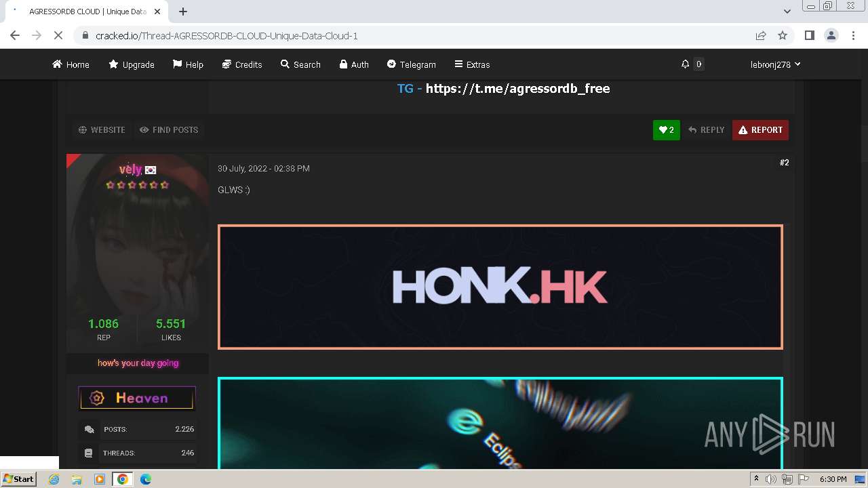The width and height of the screenshot is (868, 488).
Task: Click FIND POSTS for this user
Action: [x=169, y=129]
